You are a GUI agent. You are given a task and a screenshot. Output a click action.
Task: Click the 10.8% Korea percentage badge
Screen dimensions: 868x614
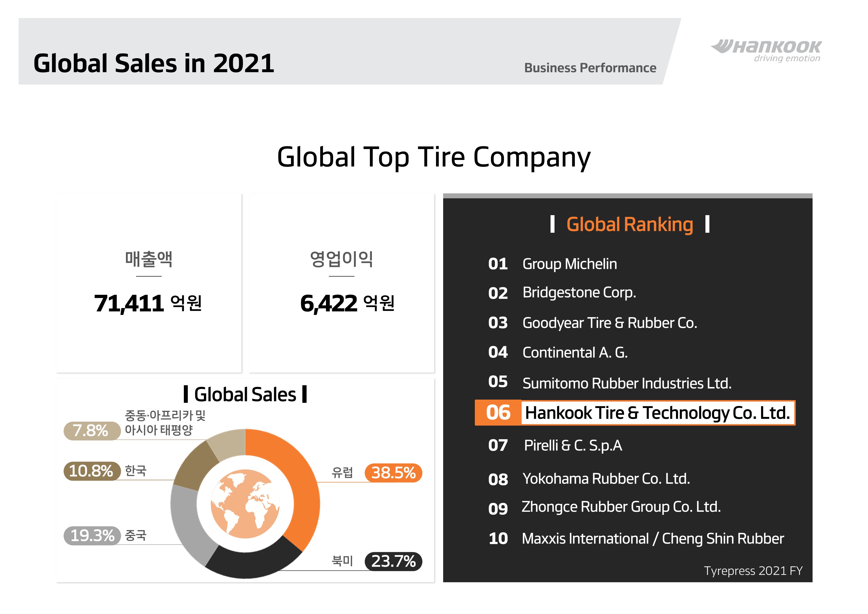pos(92,471)
